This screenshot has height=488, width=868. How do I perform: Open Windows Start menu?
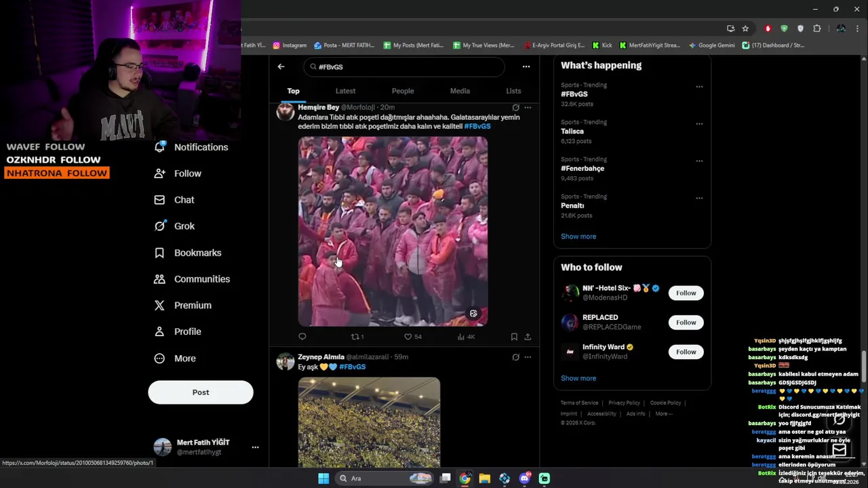[x=323, y=479]
